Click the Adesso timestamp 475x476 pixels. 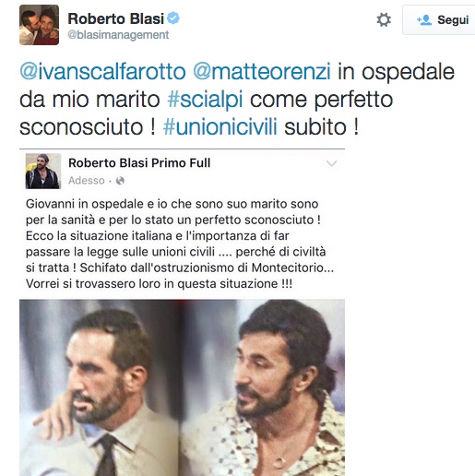tap(87, 181)
